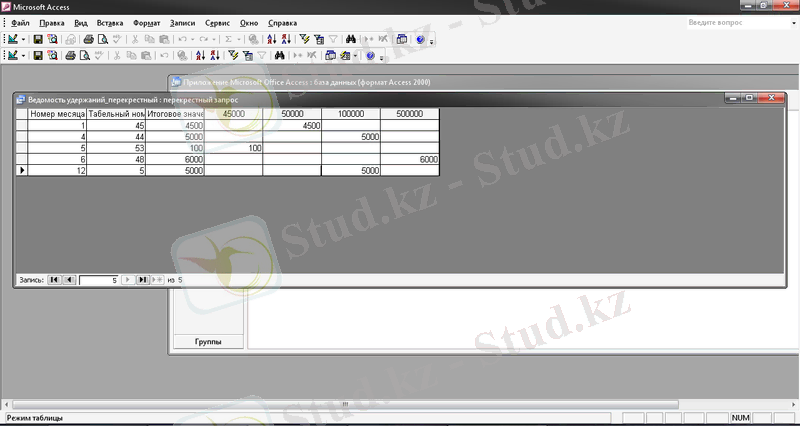The height and width of the screenshot is (426, 800).
Task: Open the Sigma totals dropdown arrow
Action: tap(238, 39)
